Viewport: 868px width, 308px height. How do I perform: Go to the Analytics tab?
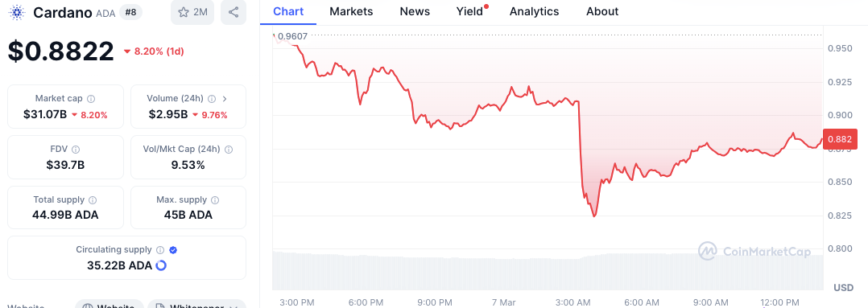click(534, 11)
